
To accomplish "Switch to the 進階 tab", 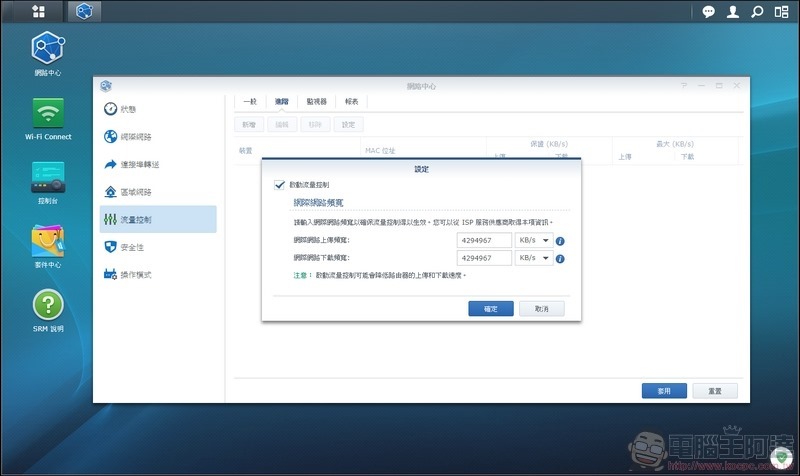I will (282, 102).
